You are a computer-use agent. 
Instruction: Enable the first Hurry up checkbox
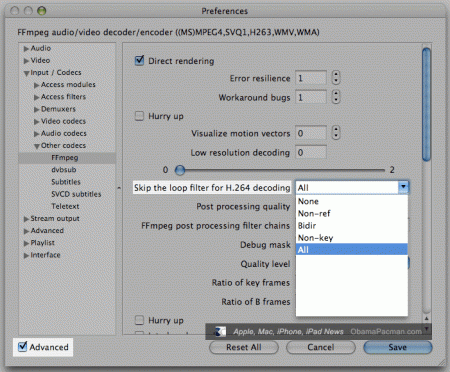pos(139,116)
